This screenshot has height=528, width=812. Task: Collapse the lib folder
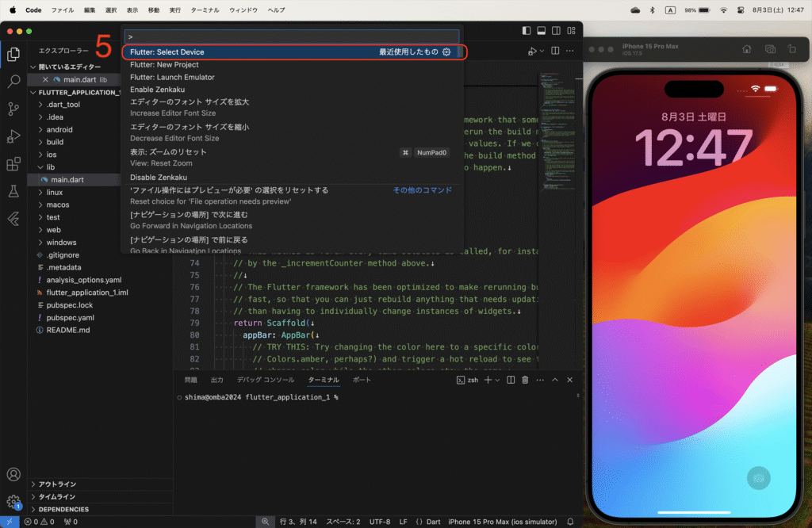[x=50, y=167]
